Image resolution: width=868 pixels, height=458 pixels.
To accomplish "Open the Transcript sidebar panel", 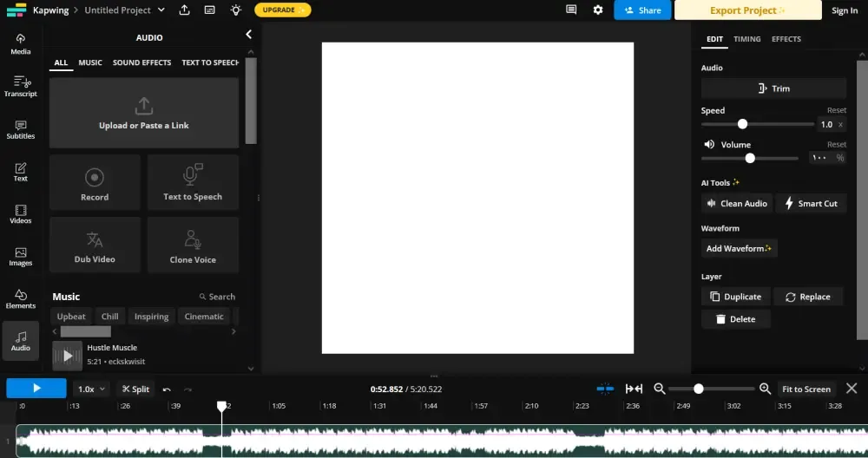I will 21,86.
